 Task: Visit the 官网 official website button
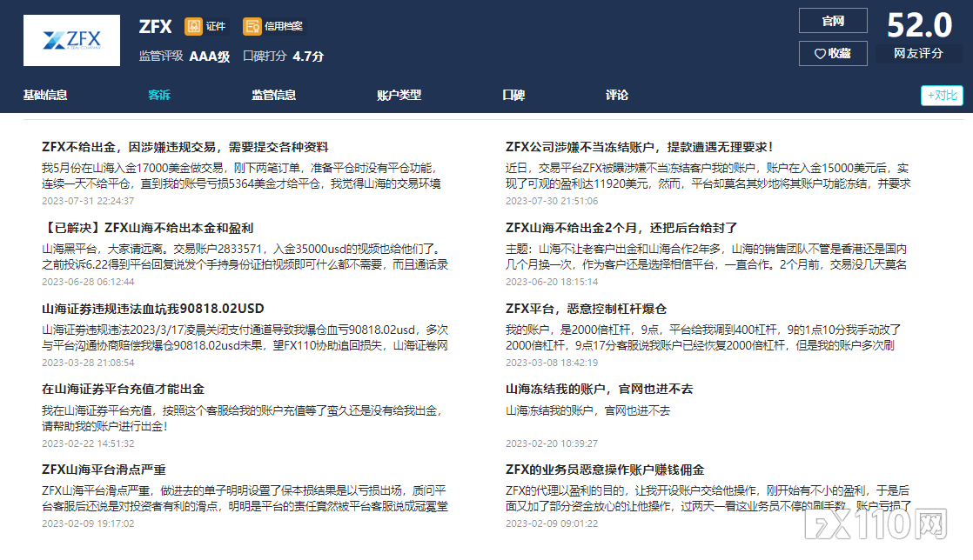tap(833, 21)
